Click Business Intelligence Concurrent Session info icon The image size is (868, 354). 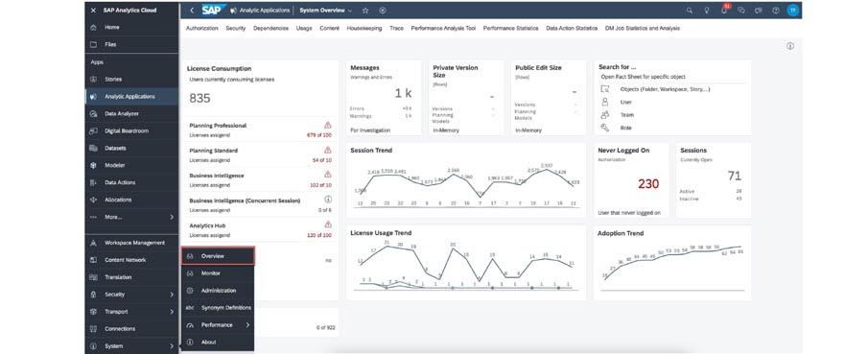coord(328,199)
